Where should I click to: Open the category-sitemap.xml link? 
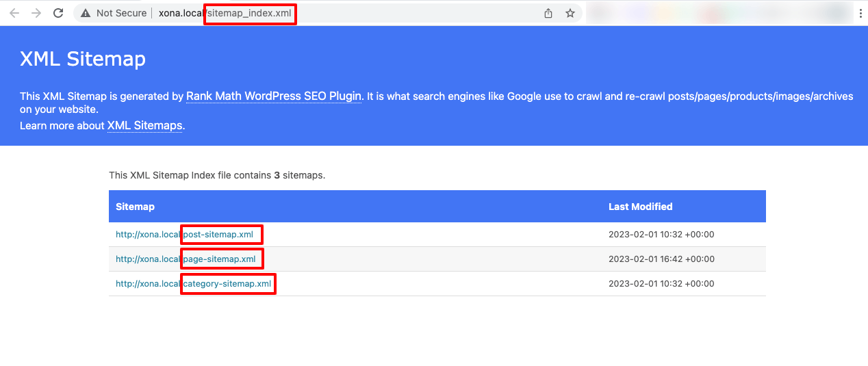pos(193,284)
